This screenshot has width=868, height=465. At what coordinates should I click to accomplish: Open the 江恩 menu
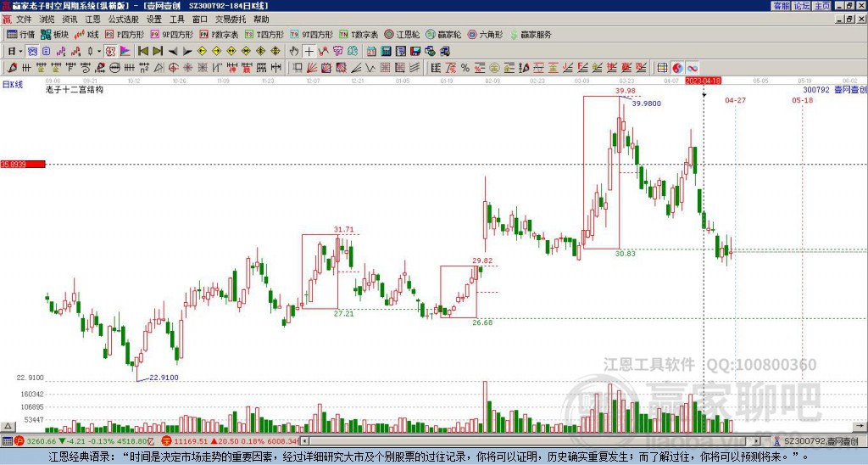pyautogui.click(x=92, y=20)
